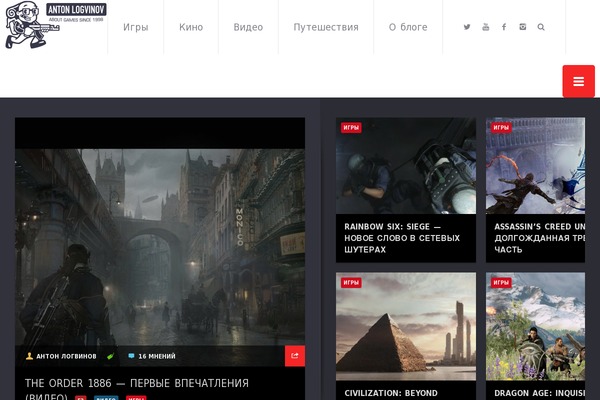
Task: Open the Civilization pyramid thumbnail image
Action: point(406,327)
